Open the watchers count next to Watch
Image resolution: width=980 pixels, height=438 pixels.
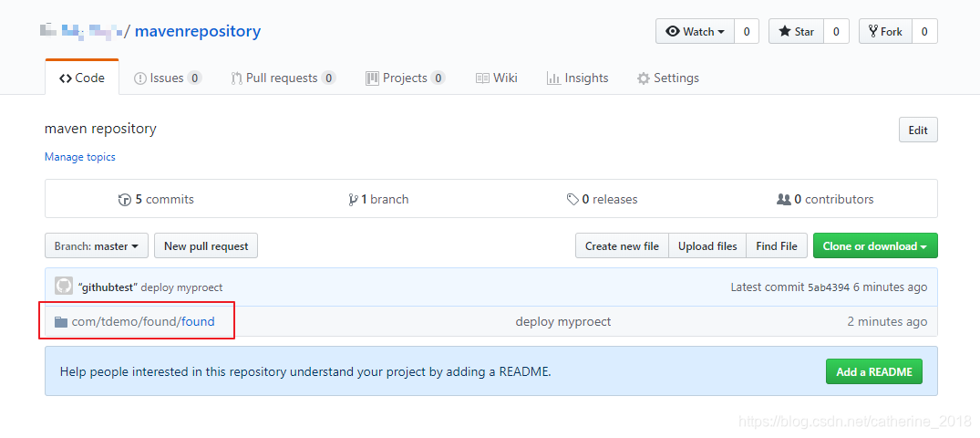[747, 31]
